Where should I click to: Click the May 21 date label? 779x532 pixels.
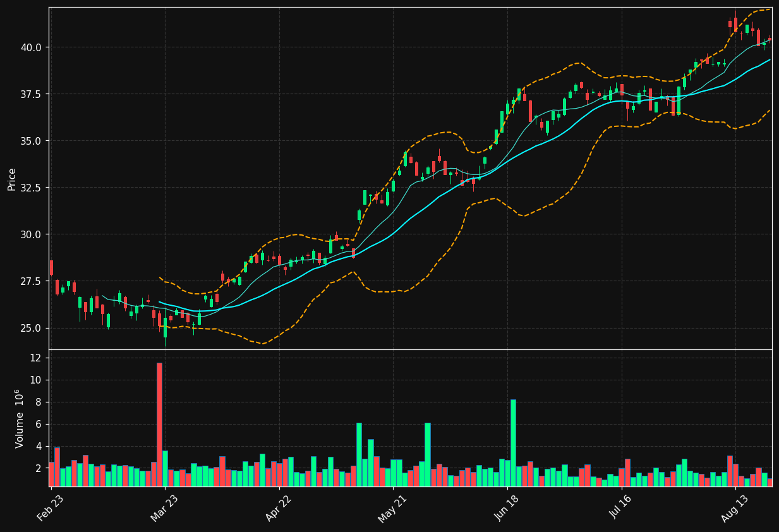coord(392,507)
